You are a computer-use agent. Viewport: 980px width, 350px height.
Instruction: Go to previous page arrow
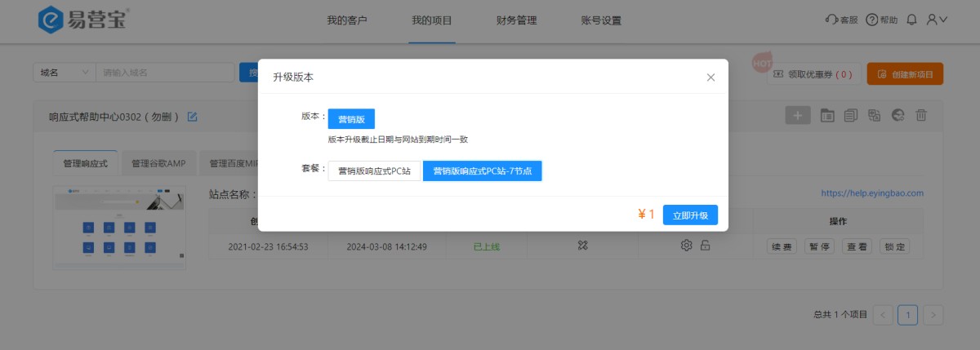[883, 315]
